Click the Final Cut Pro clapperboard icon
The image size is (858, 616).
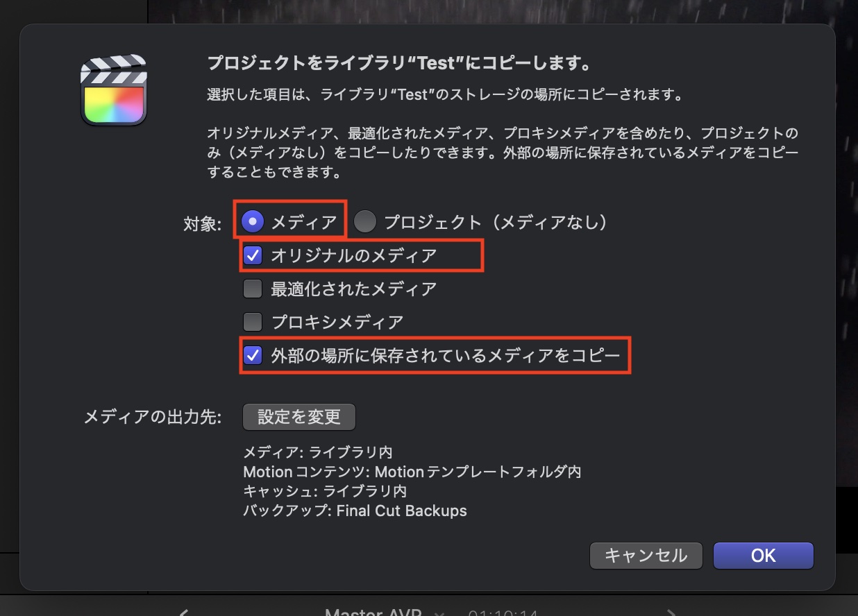114,91
